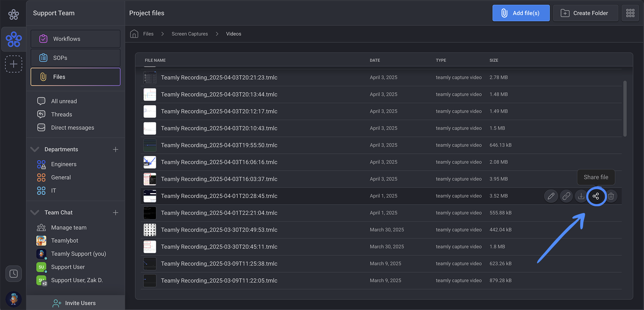Select Teamly Recording_2025-03-09T11:22:05.tmlc
Viewport: 644px width, 310px height.
(219, 281)
